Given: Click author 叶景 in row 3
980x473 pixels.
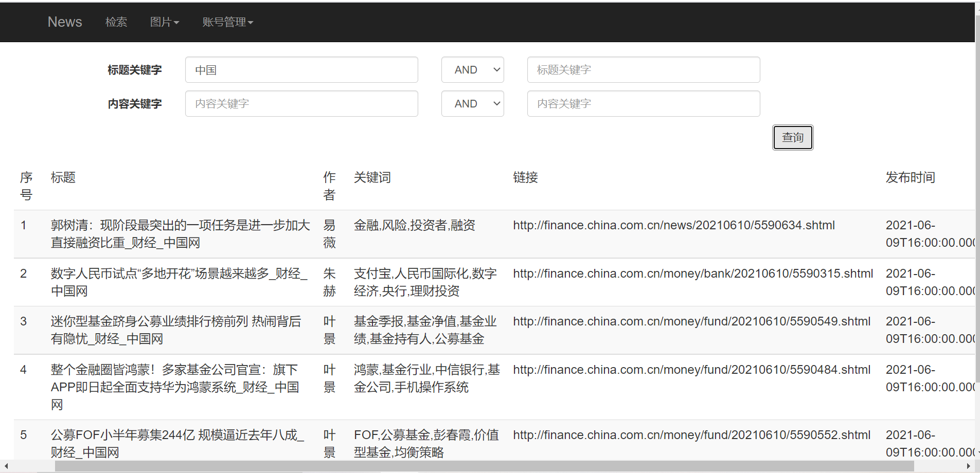Looking at the screenshot, I should [x=329, y=330].
